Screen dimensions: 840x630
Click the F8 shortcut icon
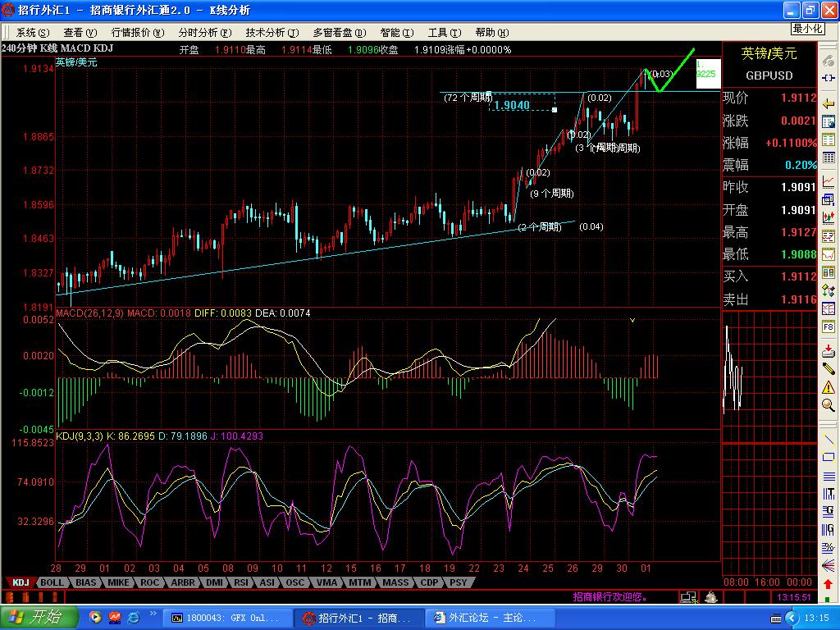click(x=829, y=327)
